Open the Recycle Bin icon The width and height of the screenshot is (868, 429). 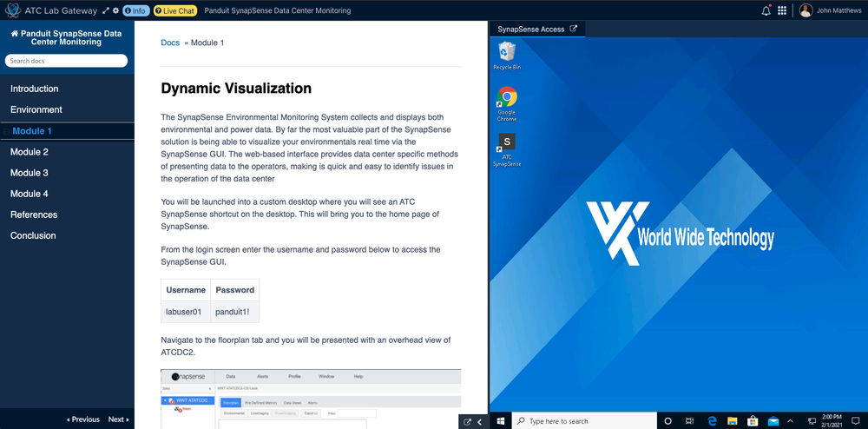(x=507, y=55)
